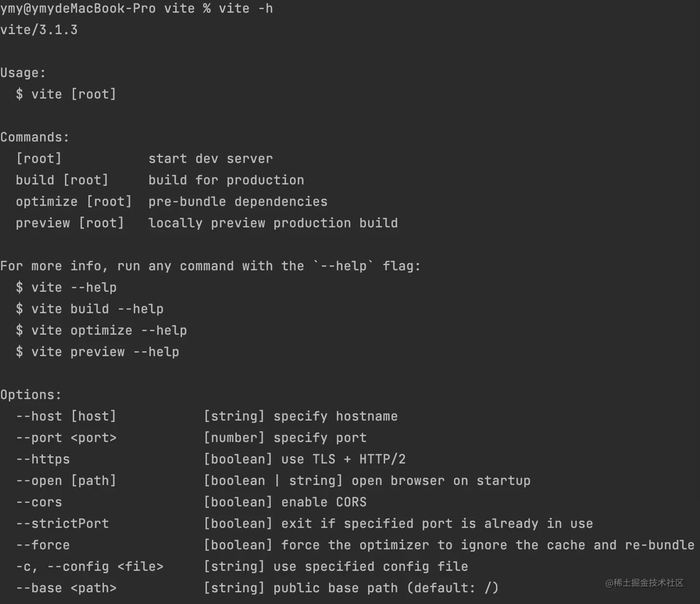
Task: Click the "Usage:" heading
Action: click(23, 73)
